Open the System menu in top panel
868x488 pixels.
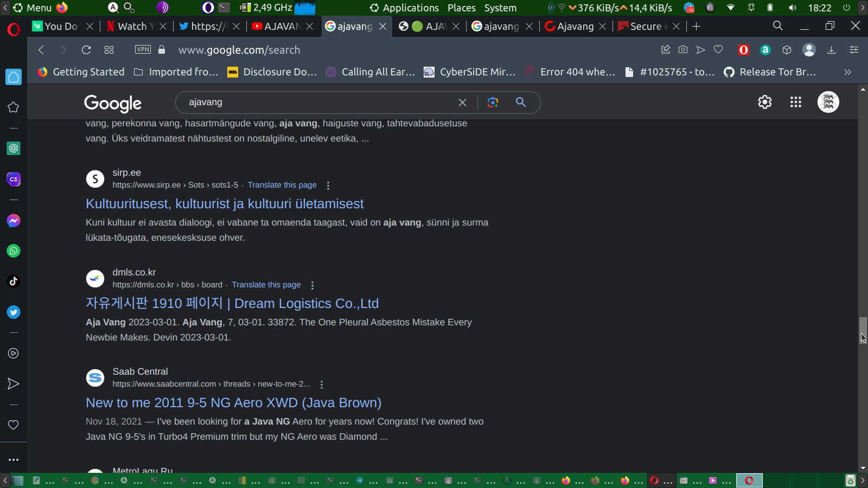[x=500, y=8]
